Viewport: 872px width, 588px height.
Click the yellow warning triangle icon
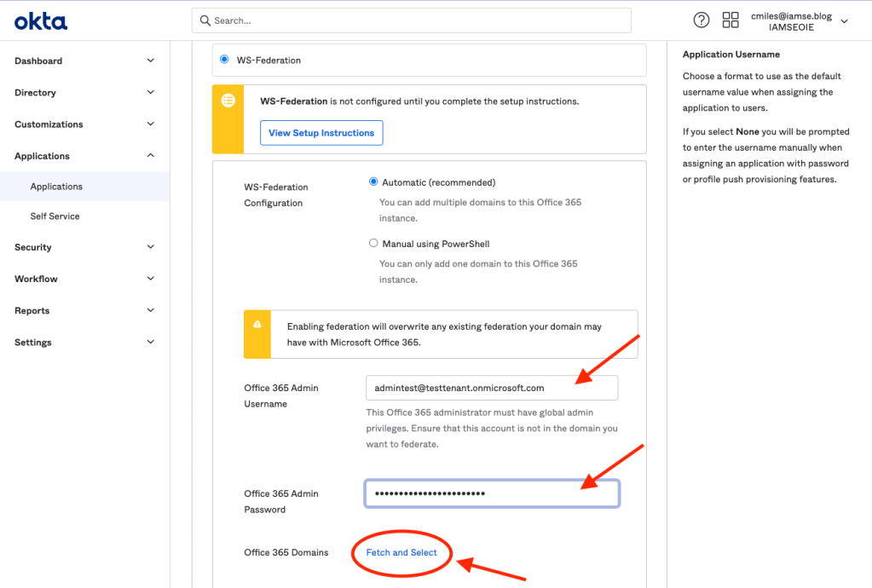257,325
